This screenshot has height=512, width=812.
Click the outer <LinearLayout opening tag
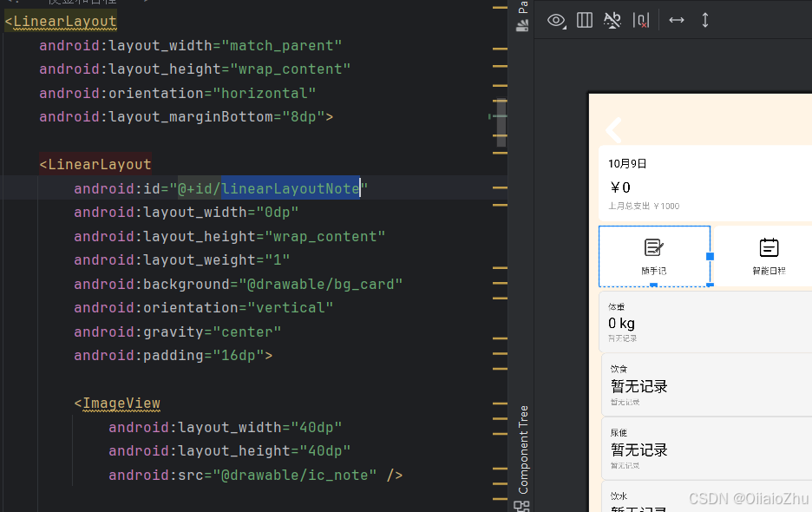pyautogui.click(x=61, y=21)
